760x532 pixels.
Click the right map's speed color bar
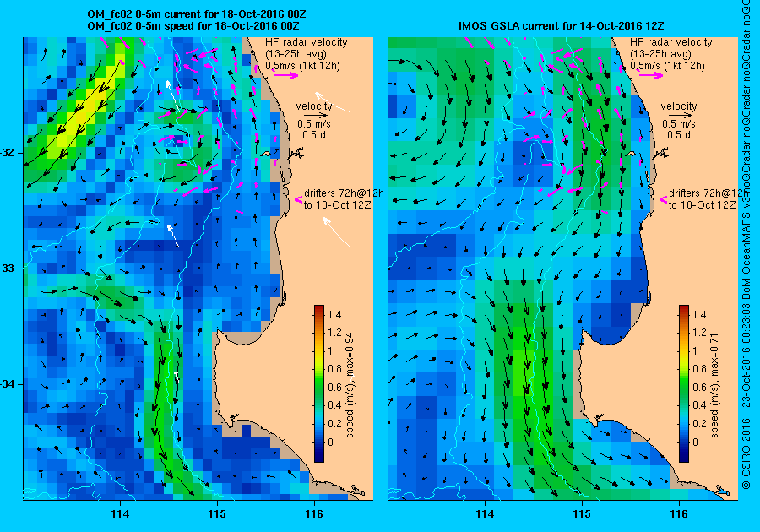(x=683, y=383)
